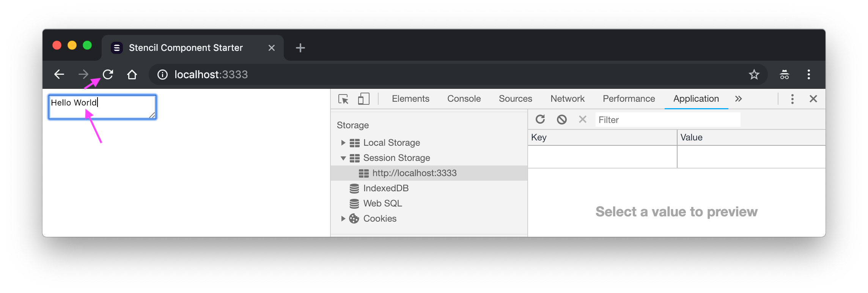Open the hidden DevTools panels chevron menu

pyautogui.click(x=738, y=99)
